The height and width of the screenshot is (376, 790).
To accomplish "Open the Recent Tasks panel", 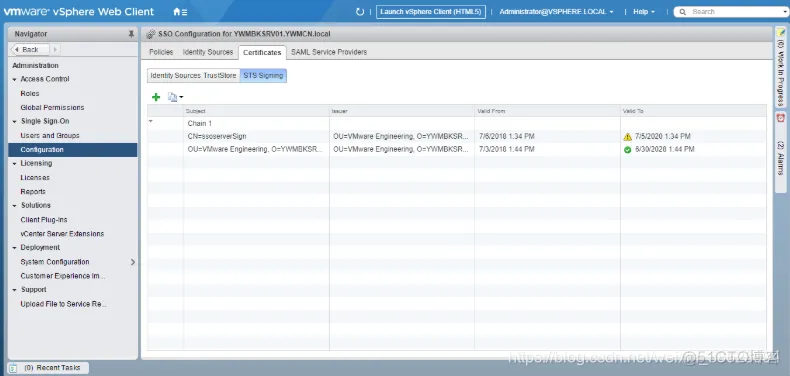I will click(48, 368).
